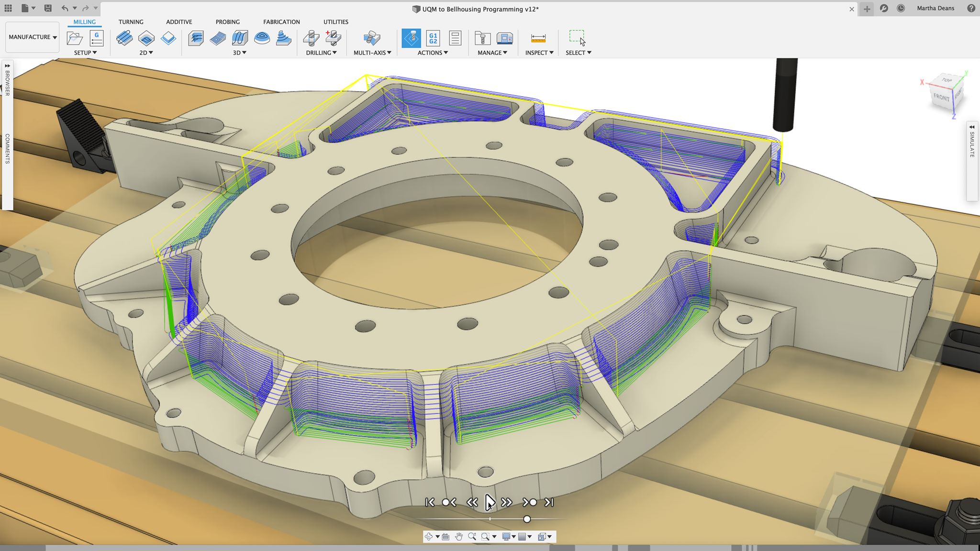Expand the SETUP menu dropdown
The width and height of the screenshot is (980, 551).
click(85, 53)
